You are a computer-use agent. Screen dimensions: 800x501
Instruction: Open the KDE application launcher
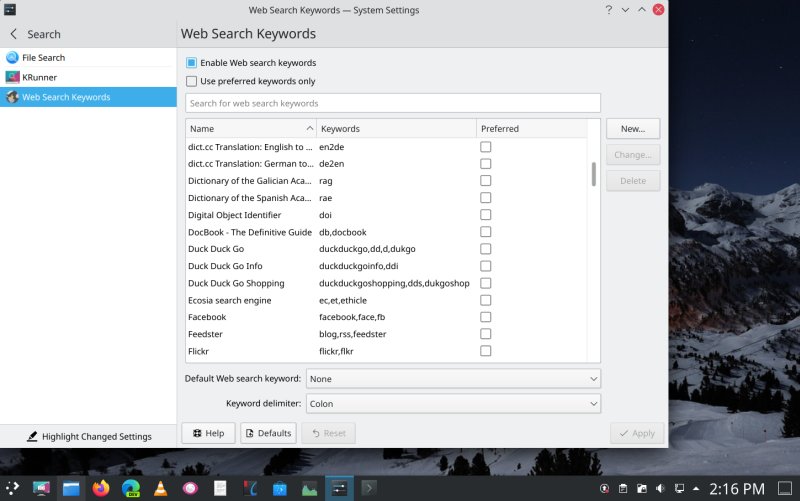12,488
